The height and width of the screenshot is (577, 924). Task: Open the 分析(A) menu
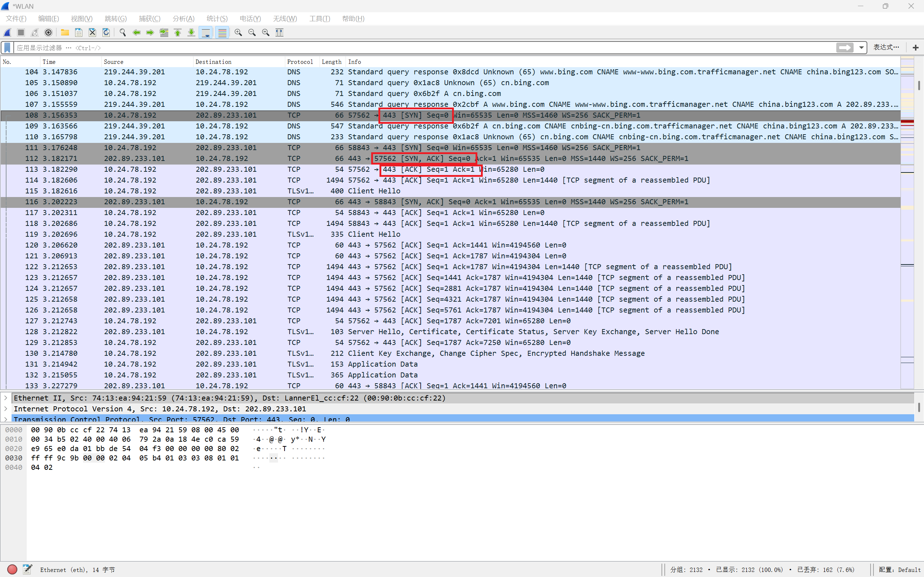click(x=183, y=19)
